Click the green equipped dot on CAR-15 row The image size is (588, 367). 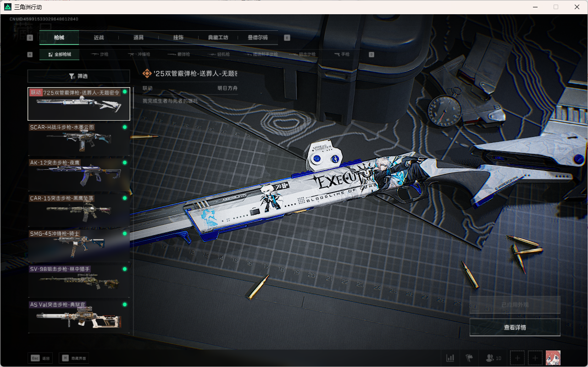[x=124, y=198]
